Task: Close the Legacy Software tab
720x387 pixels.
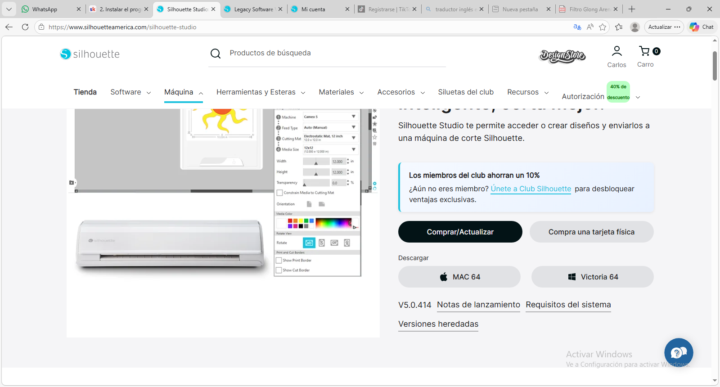Action: 280,9
